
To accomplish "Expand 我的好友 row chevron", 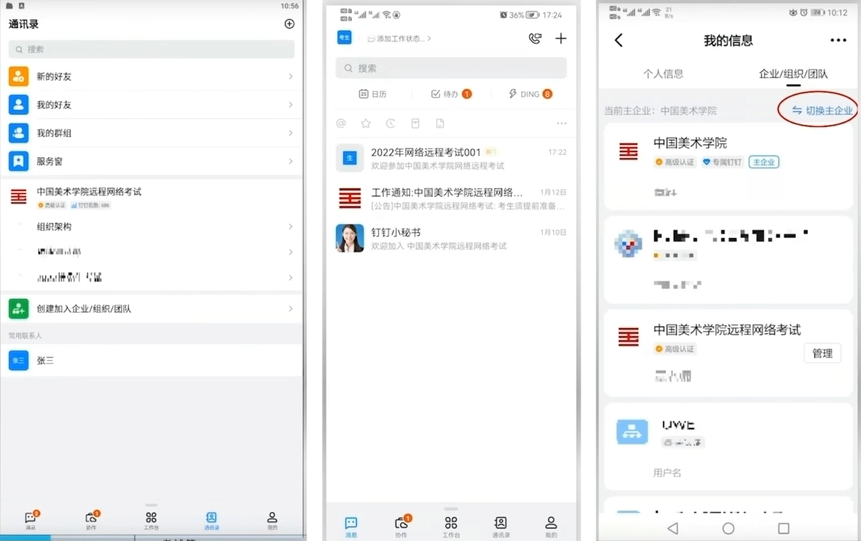I will (x=290, y=104).
